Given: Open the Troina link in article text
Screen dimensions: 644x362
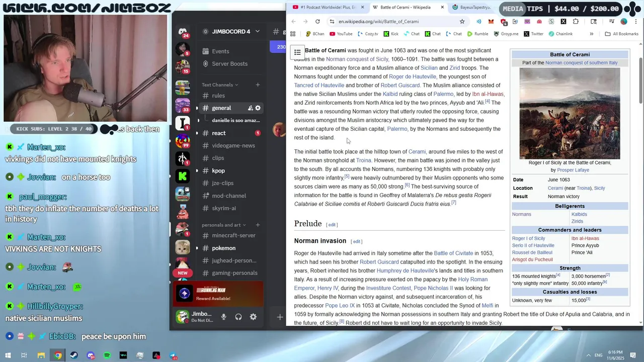Looking at the screenshot, I should tap(363, 160).
